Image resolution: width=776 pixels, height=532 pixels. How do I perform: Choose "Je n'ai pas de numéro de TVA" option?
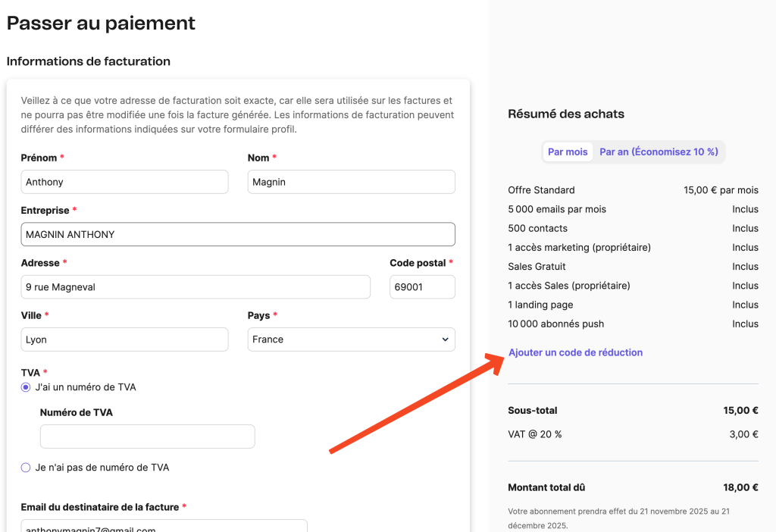pyautogui.click(x=26, y=468)
